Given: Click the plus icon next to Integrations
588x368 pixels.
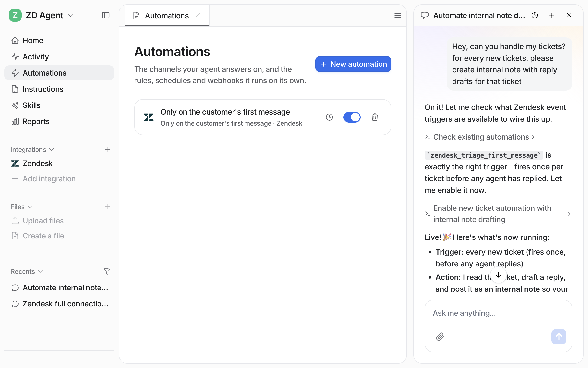Looking at the screenshot, I should [107, 150].
